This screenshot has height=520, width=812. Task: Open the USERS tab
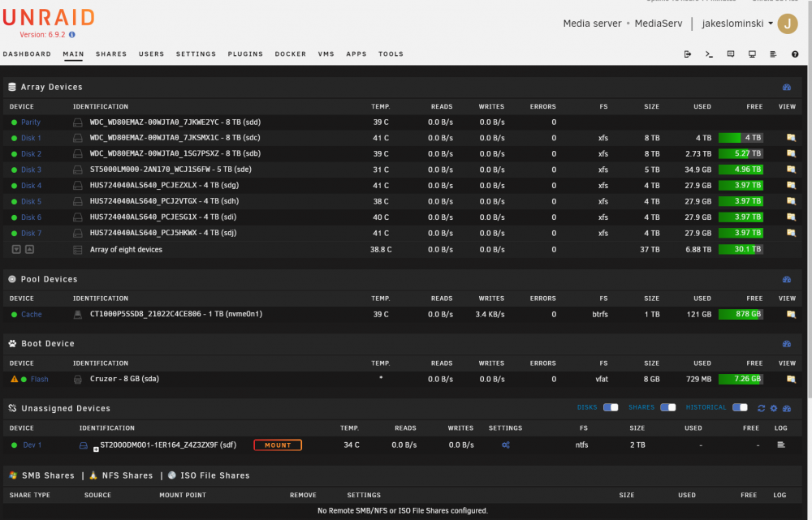pos(151,54)
